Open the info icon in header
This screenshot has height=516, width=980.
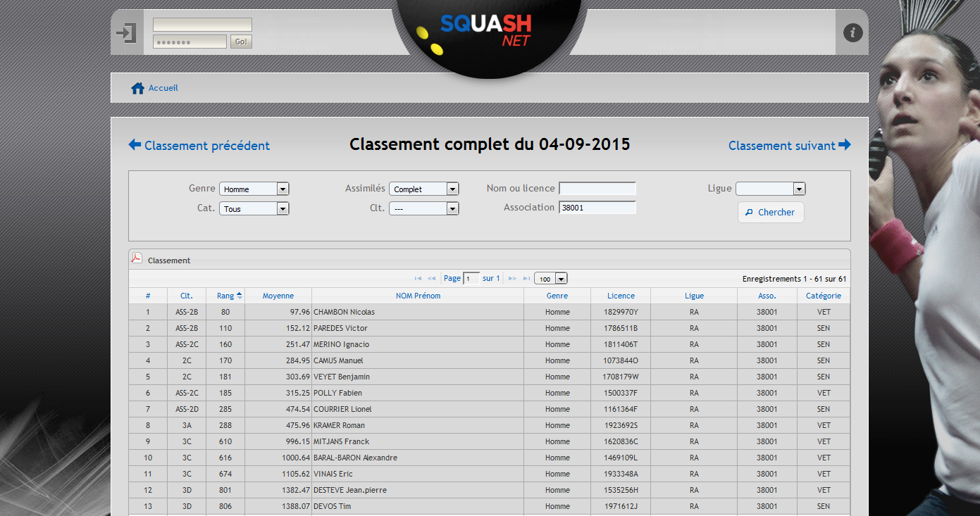[x=852, y=32]
